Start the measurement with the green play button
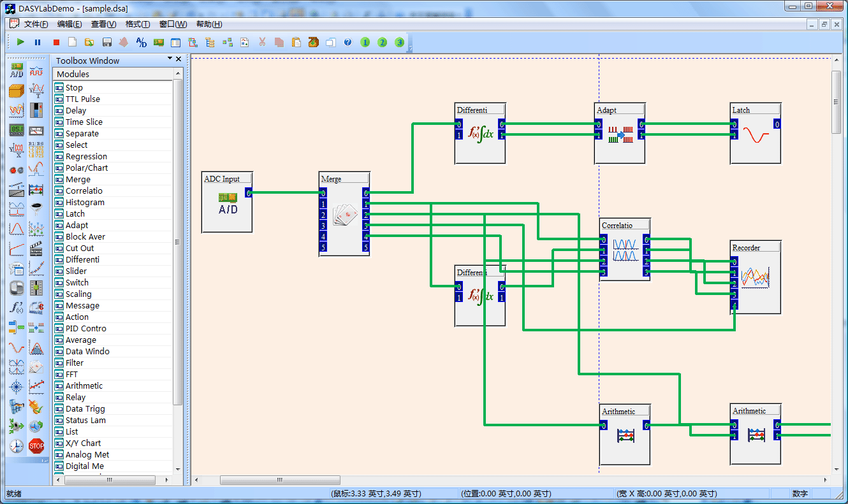 20,42
